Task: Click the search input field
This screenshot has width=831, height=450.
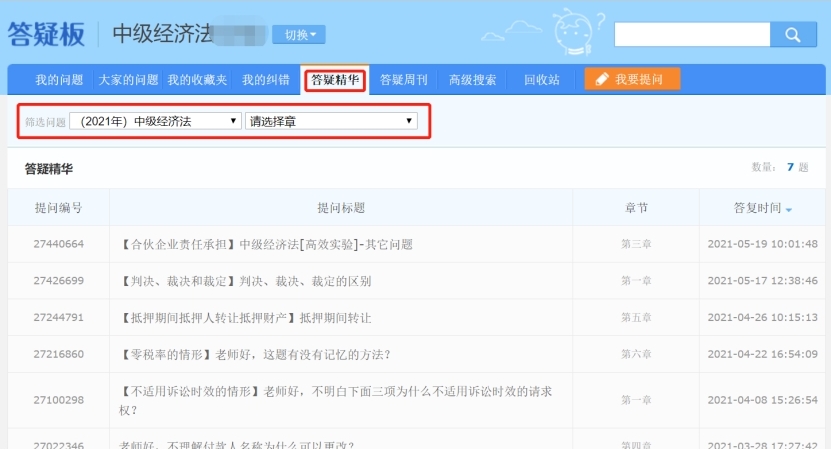Action: coord(692,34)
